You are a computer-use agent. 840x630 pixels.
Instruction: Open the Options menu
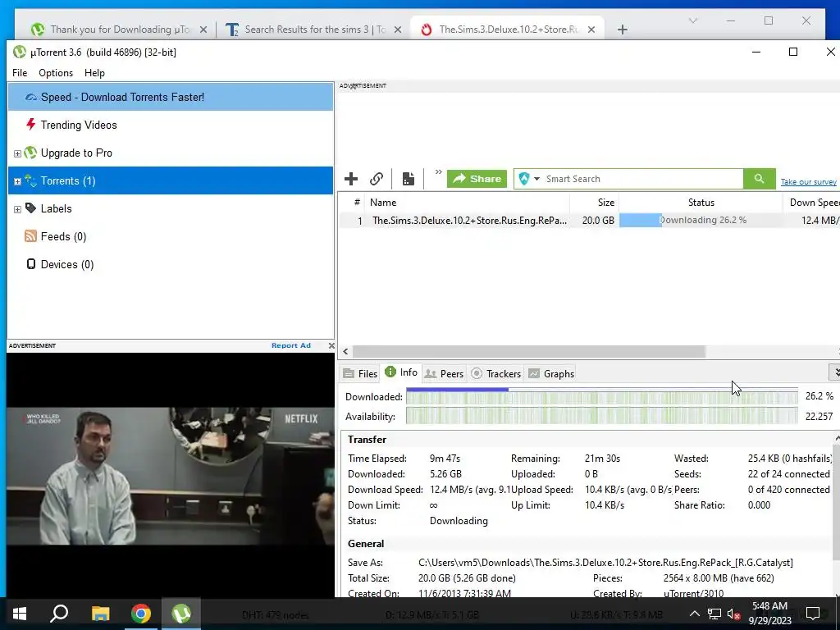pyautogui.click(x=56, y=73)
